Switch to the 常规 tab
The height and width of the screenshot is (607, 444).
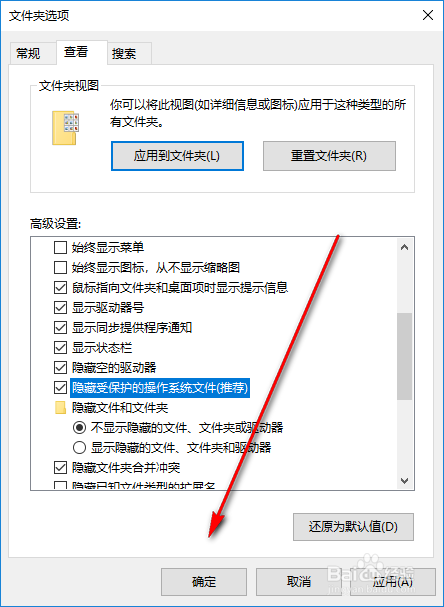(28, 53)
